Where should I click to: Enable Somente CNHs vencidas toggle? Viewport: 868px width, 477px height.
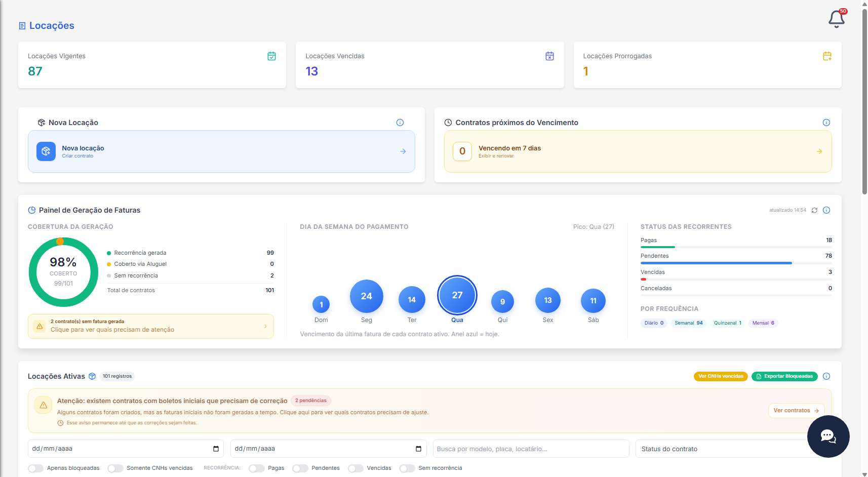tap(115, 468)
